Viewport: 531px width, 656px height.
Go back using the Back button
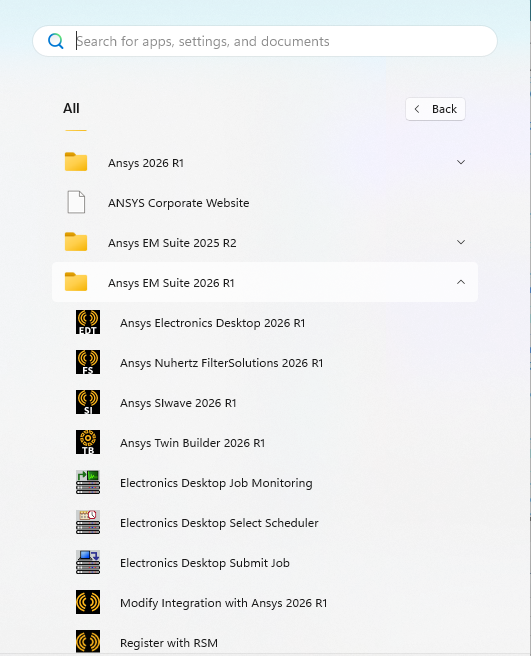click(x=435, y=109)
